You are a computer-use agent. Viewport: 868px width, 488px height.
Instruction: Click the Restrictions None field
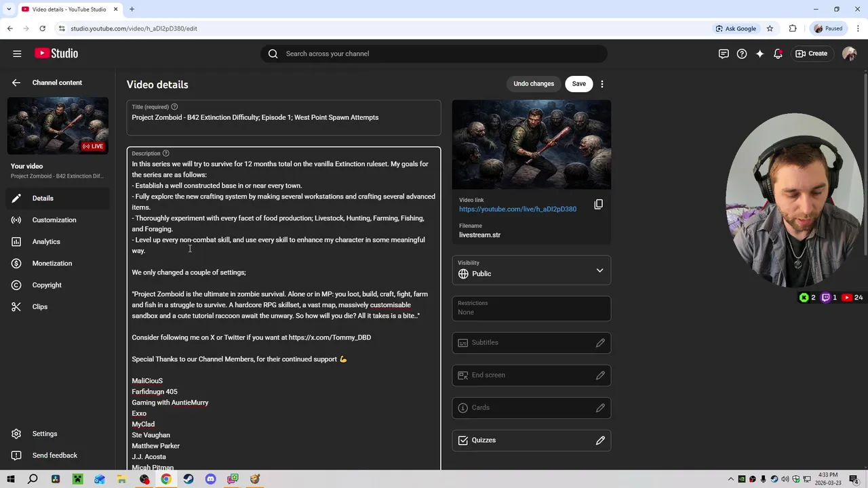coord(532,308)
